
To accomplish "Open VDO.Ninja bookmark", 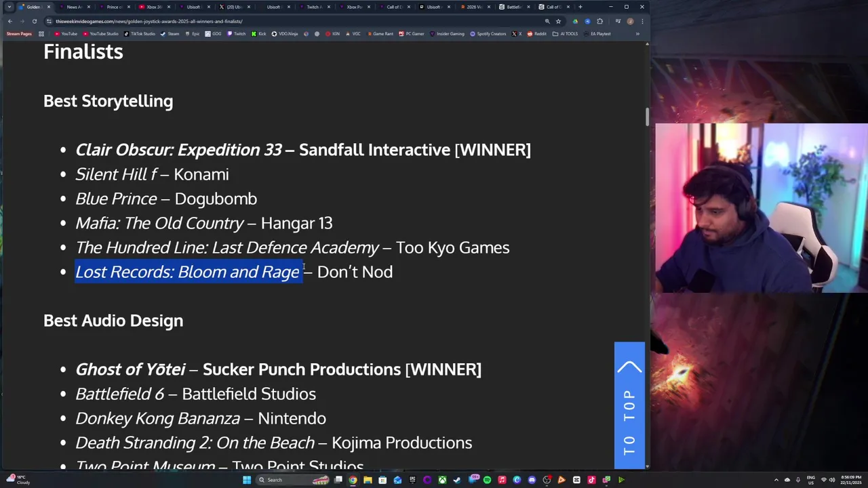I will (285, 33).
